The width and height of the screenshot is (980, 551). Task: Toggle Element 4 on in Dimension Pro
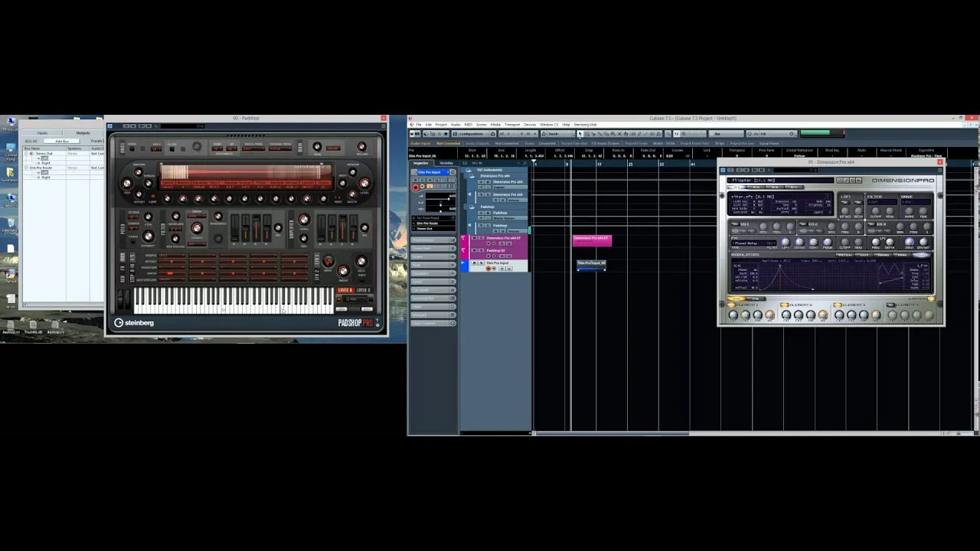coord(890,305)
